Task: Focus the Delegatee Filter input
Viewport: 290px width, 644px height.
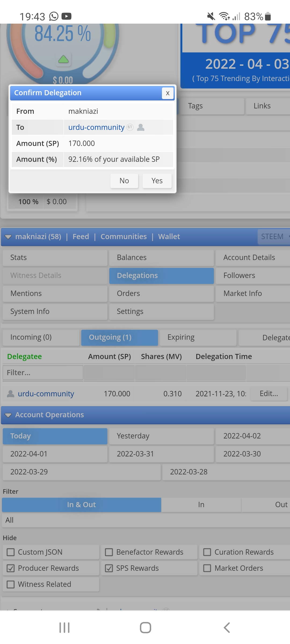Action: click(x=43, y=373)
